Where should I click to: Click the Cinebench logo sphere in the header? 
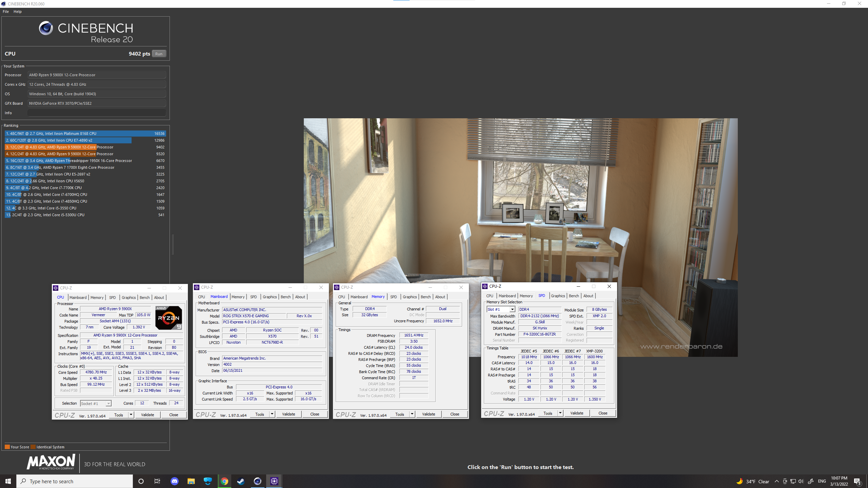coord(46,28)
